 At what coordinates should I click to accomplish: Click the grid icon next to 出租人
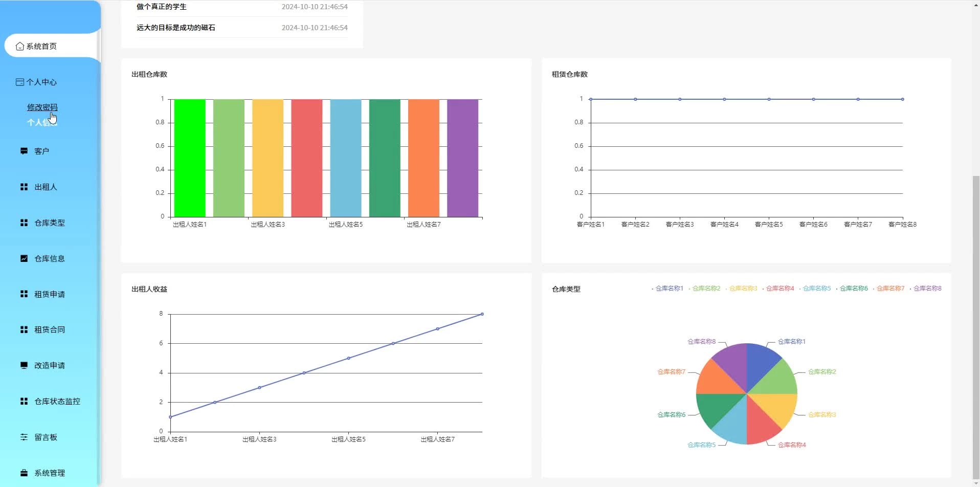[24, 187]
